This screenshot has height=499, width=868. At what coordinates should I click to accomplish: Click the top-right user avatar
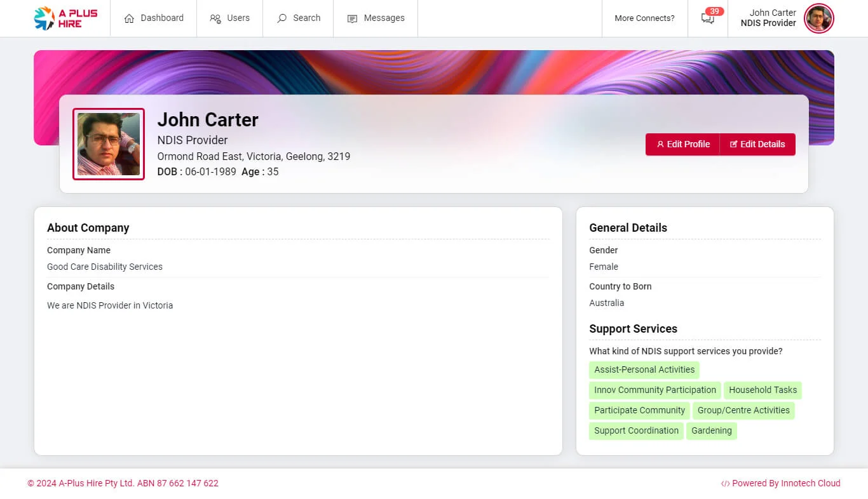[818, 18]
